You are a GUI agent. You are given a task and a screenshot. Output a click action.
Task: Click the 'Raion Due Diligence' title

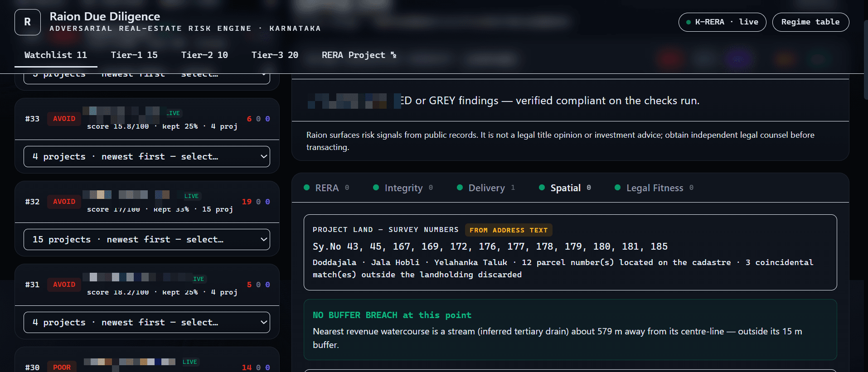point(105,16)
